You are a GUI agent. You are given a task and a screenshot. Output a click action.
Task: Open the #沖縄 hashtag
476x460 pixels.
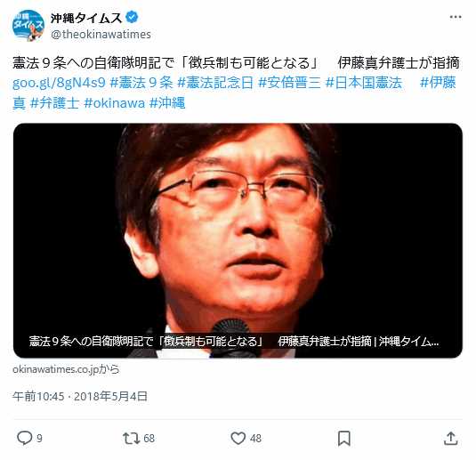[167, 103]
